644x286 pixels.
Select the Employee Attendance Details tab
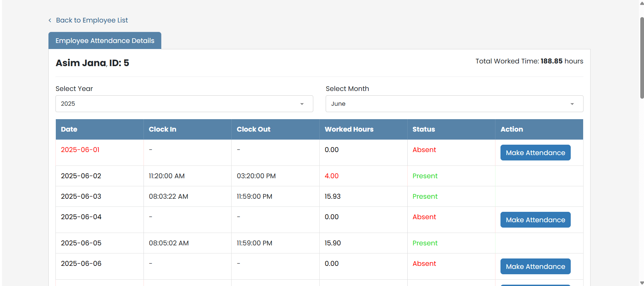coord(105,41)
